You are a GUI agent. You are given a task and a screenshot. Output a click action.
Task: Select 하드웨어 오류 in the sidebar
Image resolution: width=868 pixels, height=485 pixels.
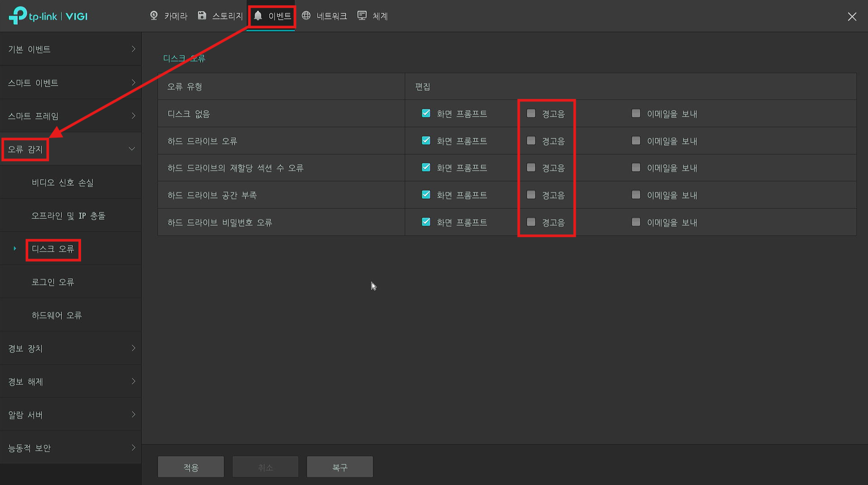click(56, 315)
